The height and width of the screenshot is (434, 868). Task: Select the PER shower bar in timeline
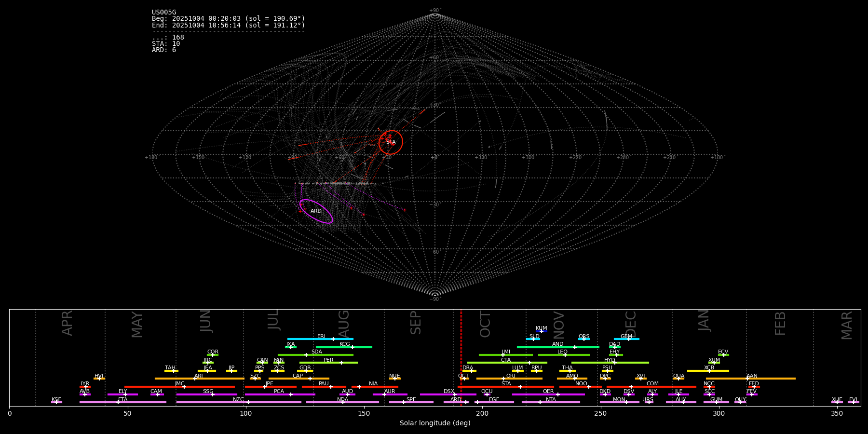click(328, 363)
